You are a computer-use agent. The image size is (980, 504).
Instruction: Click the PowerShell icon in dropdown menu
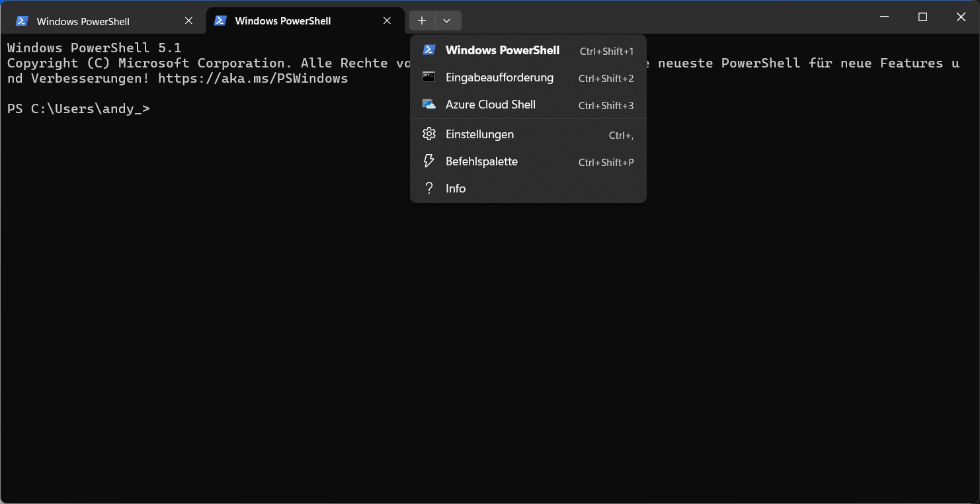[x=429, y=50]
